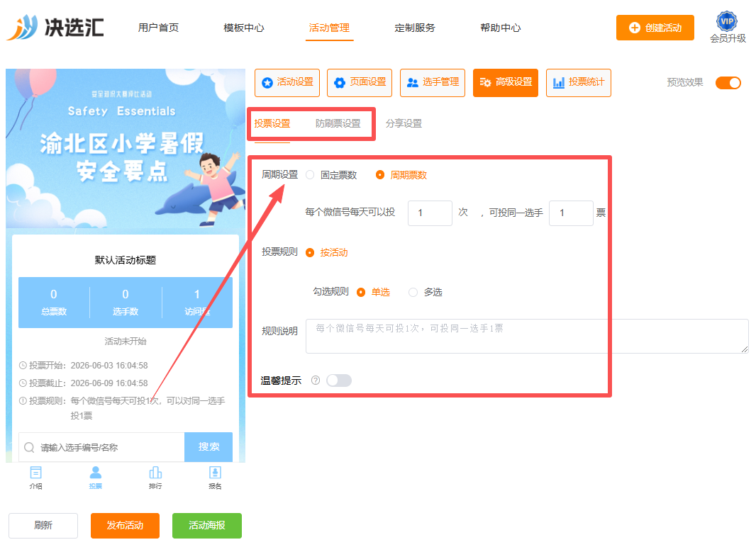Image resolution: width=756 pixels, height=552 pixels.
Task: Click the people icon on 选手管理
Action: pyautogui.click(x=412, y=83)
